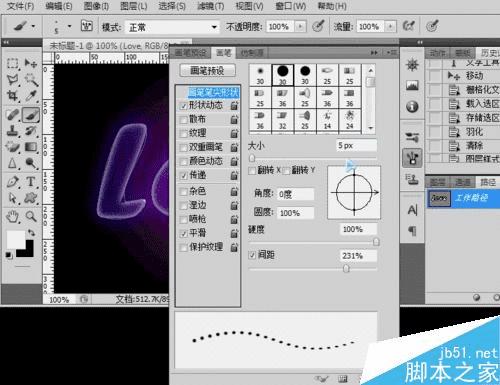The width and height of the screenshot is (500, 385).
Task: Click the angle input field
Action: point(295,194)
